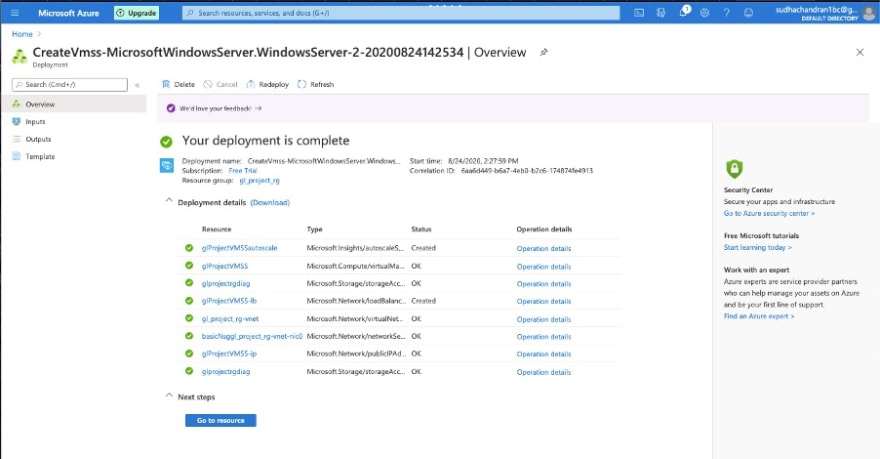The width and height of the screenshot is (880, 459).
Task: Open Operation details for glProjectVMSS-ip
Action: [544, 354]
